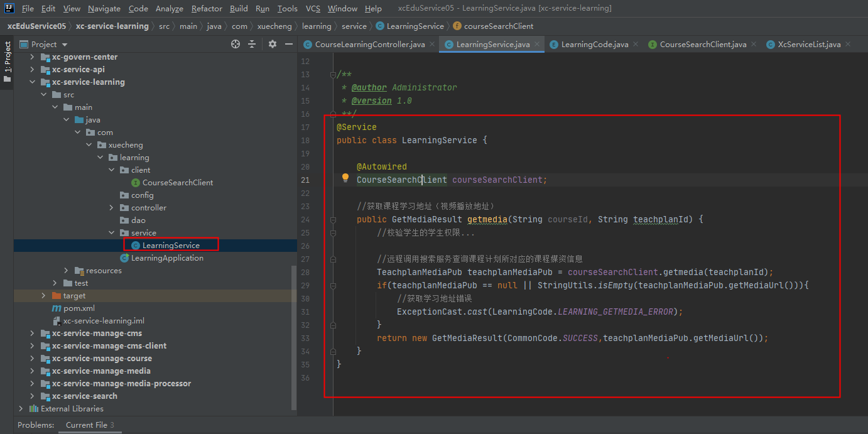Select the CourseSearchClient interface in the tree

(177, 183)
